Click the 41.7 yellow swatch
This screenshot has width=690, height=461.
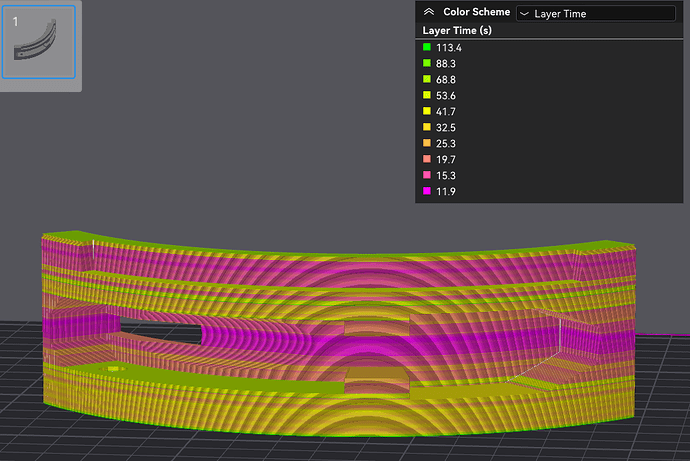[x=427, y=111]
